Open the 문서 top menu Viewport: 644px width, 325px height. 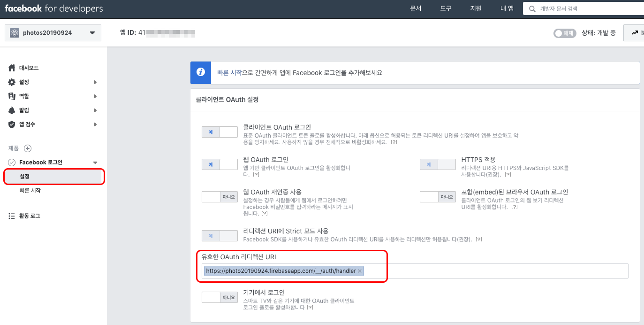[416, 8]
